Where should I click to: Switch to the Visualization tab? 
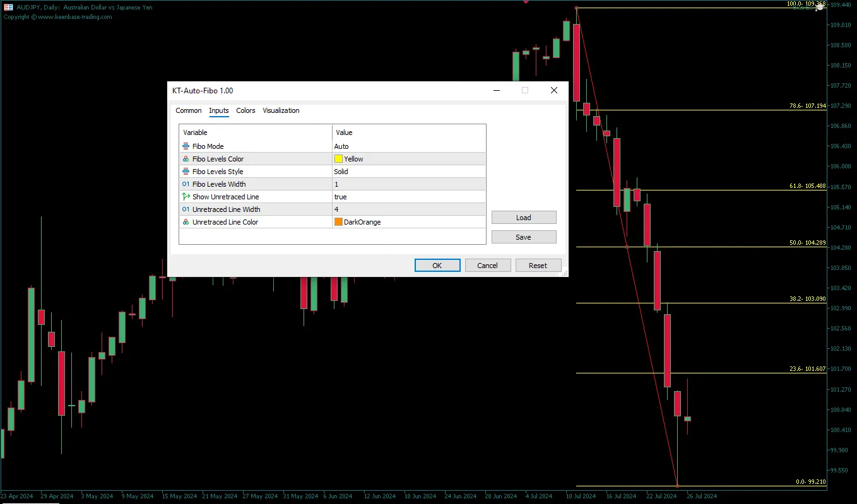tap(281, 110)
